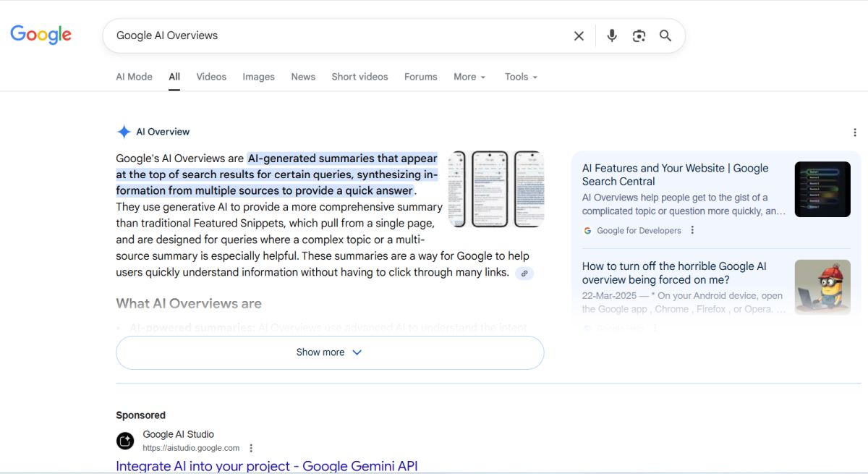The image size is (868, 474).
Task: Open the Tools dropdown
Action: pos(521,77)
